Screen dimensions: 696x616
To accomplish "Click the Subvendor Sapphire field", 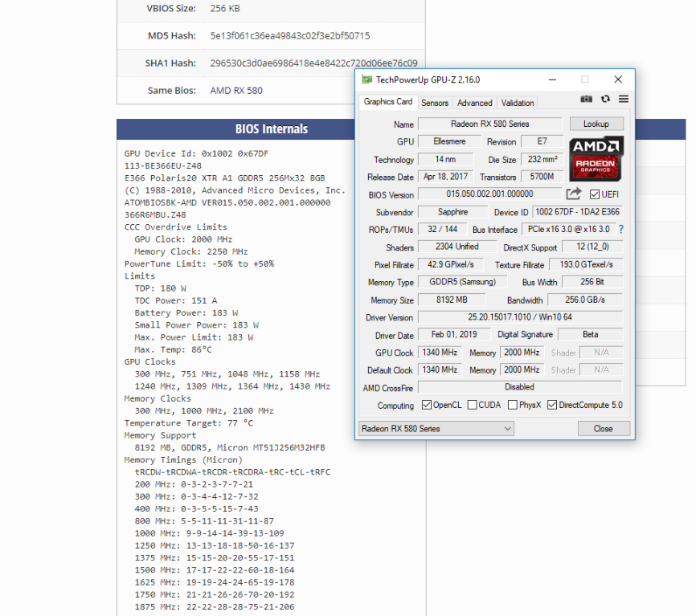I will [452, 212].
